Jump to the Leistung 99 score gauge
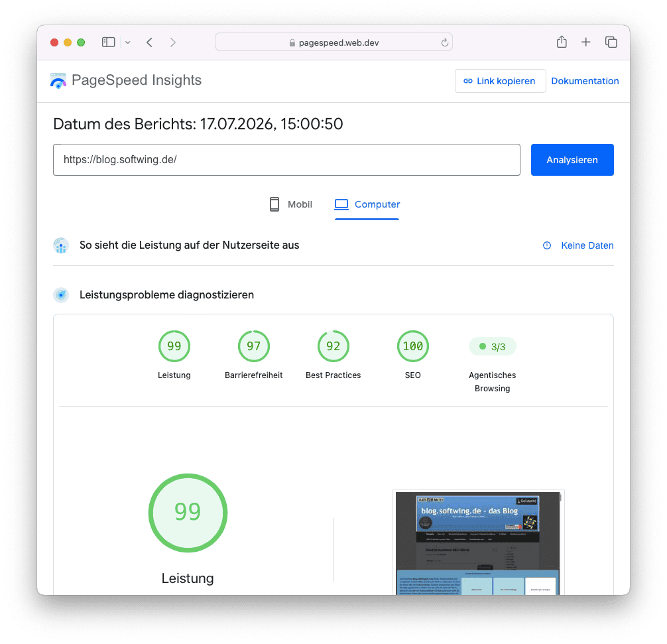This screenshot has width=667, height=644. (x=174, y=346)
